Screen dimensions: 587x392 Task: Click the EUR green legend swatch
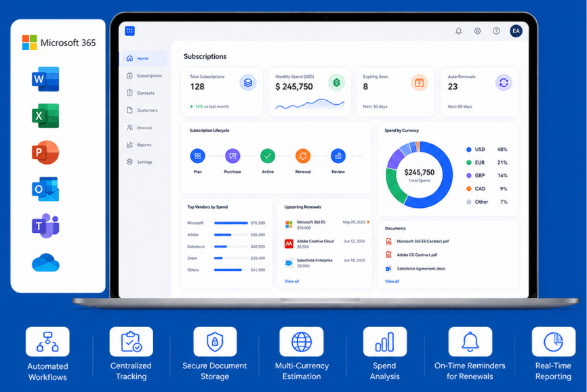pyautogui.click(x=468, y=162)
